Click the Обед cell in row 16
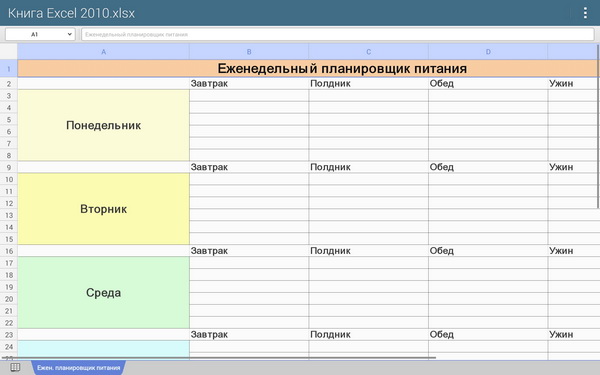This screenshot has width=600, height=375. click(x=488, y=251)
